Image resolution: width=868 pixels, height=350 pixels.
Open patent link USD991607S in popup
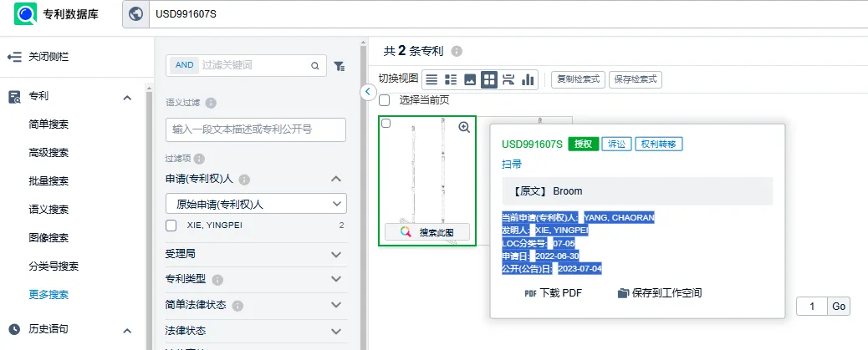point(532,145)
